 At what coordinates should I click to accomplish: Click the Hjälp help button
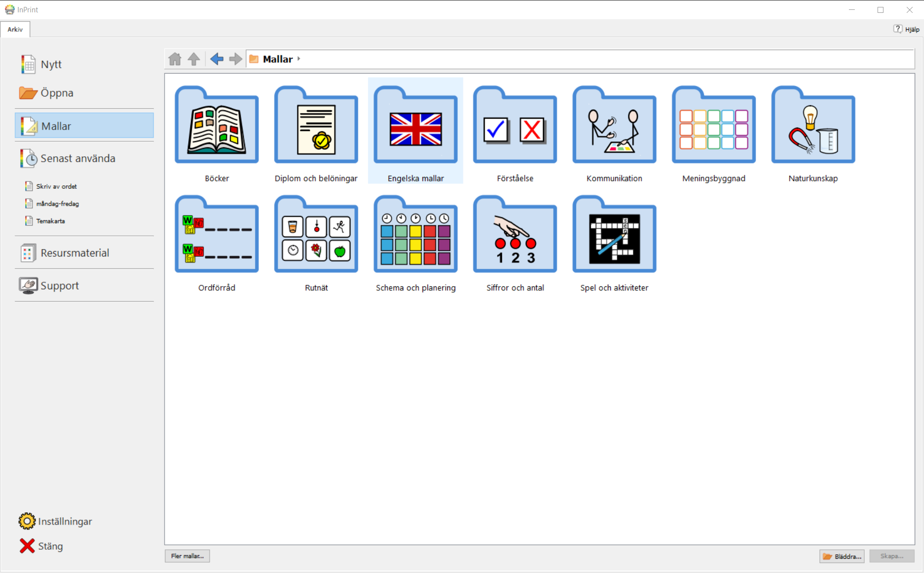click(x=907, y=29)
